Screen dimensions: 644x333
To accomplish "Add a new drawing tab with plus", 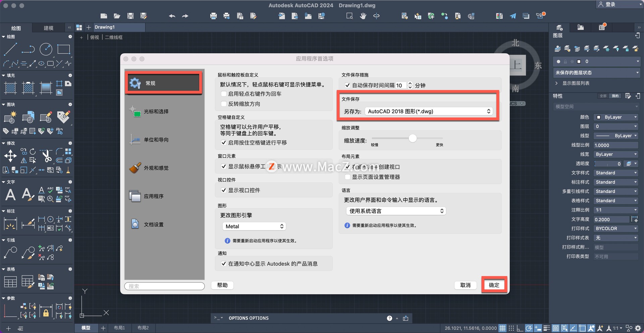I will point(89,28).
